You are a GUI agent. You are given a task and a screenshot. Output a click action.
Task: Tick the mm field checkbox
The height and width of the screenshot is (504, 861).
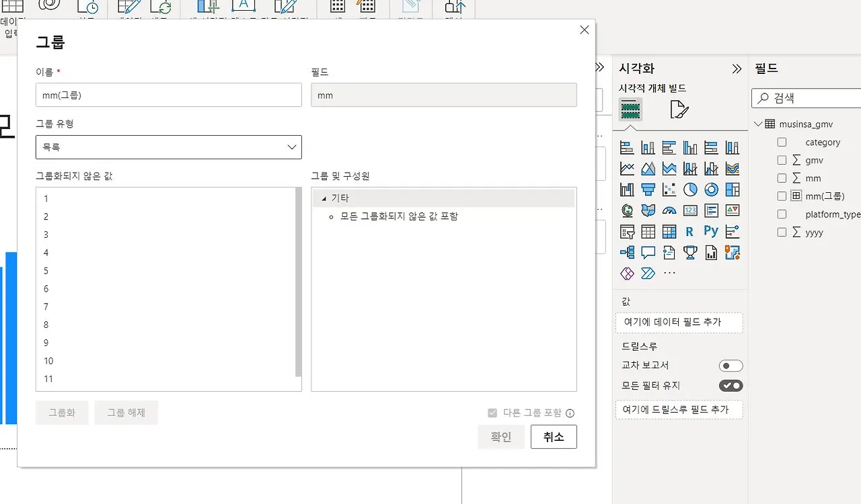(x=782, y=178)
